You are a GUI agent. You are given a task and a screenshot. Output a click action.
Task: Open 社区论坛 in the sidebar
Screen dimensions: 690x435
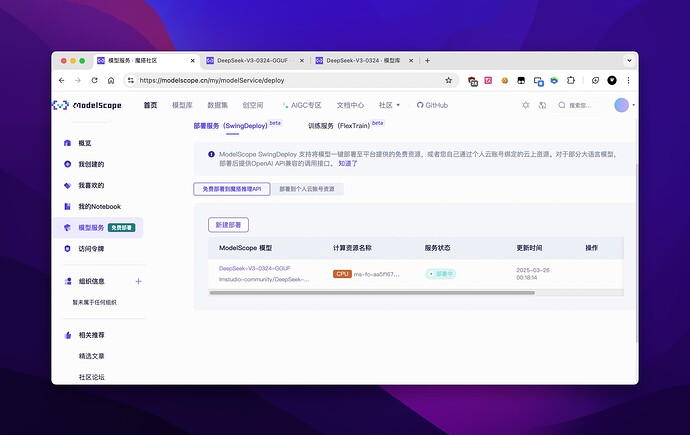tap(92, 377)
